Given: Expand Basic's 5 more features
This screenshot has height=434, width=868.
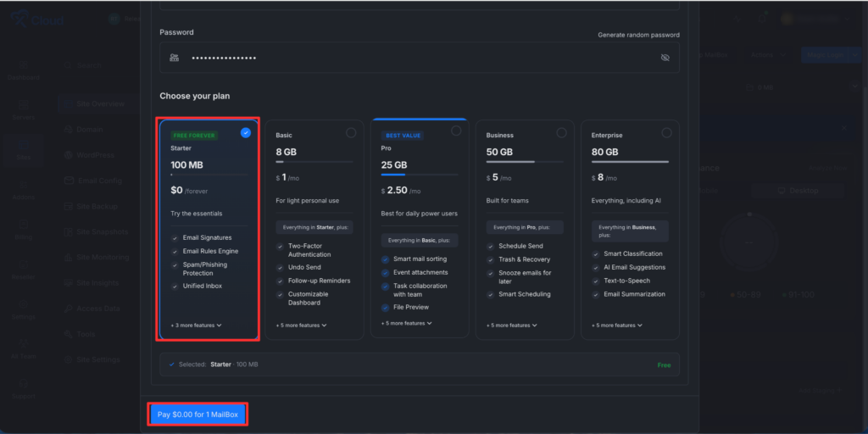Looking at the screenshot, I should coord(301,325).
